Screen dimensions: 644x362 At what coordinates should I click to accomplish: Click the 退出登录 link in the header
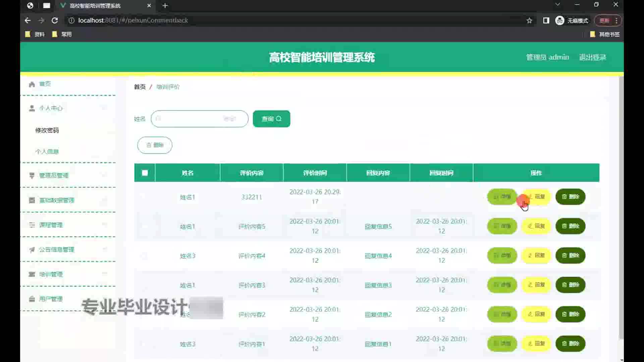(592, 57)
